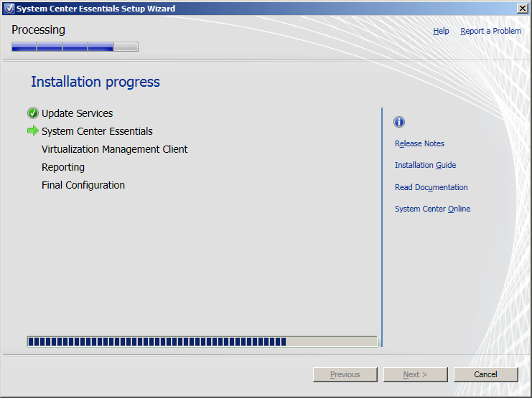Open the Release Notes link

tap(419, 143)
